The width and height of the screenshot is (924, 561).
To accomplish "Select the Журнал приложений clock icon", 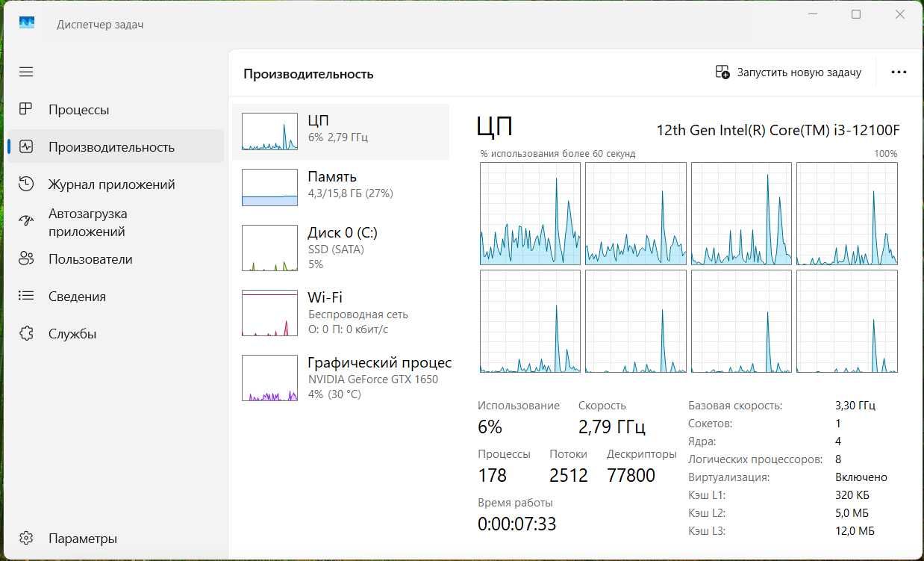I will pyautogui.click(x=26, y=184).
